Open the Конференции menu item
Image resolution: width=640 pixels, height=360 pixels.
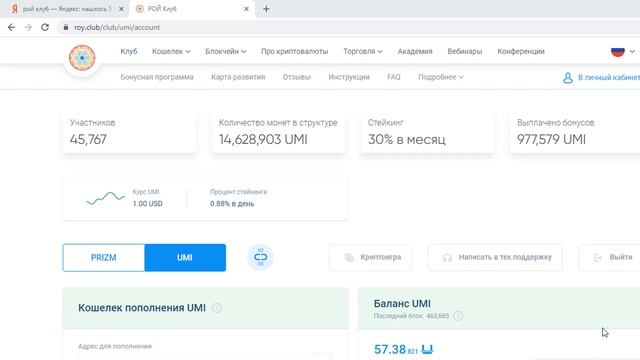[521, 51]
